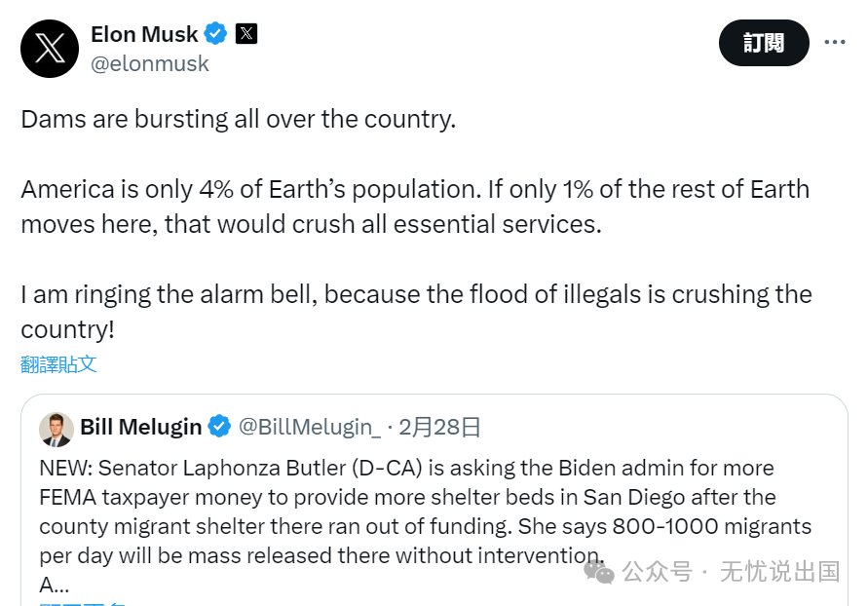The height and width of the screenshot is (606, 868).
Task: Click the 2月28日 timestamp on quoted post
Action: tap(440, 427)
